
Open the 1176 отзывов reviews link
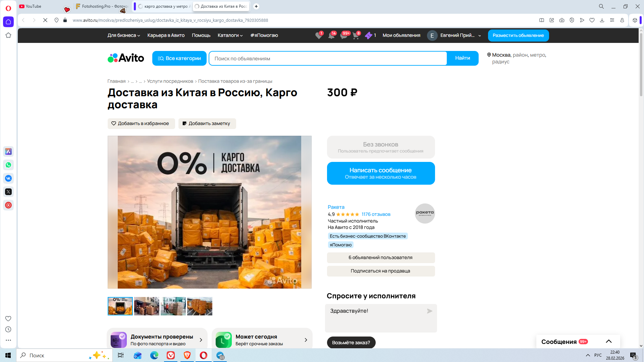[376, 214]
